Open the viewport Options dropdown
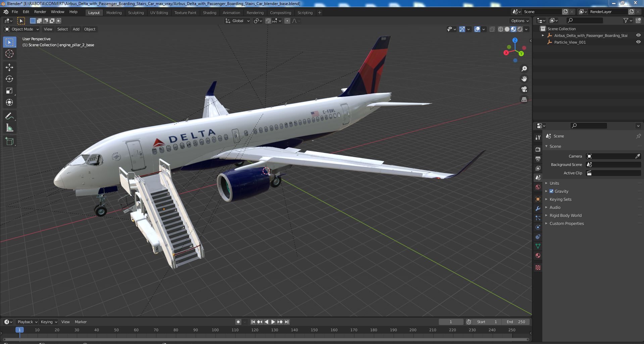This screenshot has height=344, width=644. pos(519,21)
